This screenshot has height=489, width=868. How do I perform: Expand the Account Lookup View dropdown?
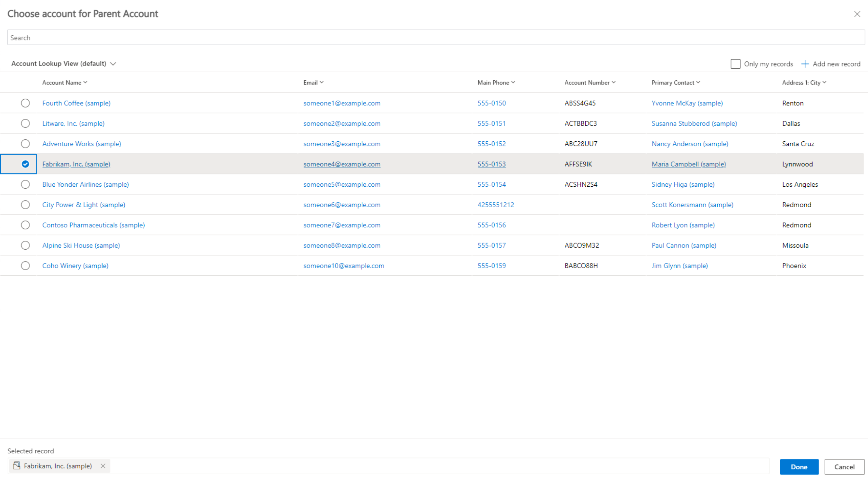coord(113,64)
